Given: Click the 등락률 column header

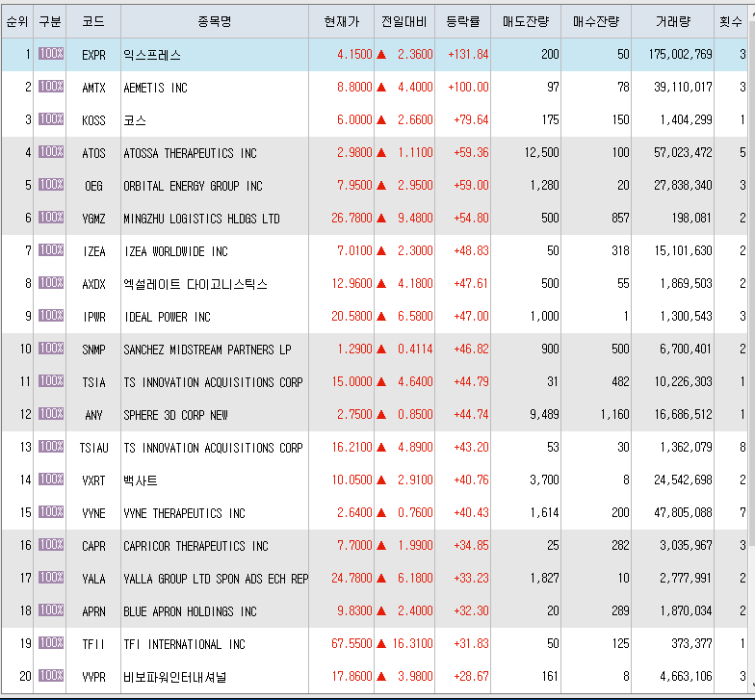Looking at the screenshot, I should 462,21.
